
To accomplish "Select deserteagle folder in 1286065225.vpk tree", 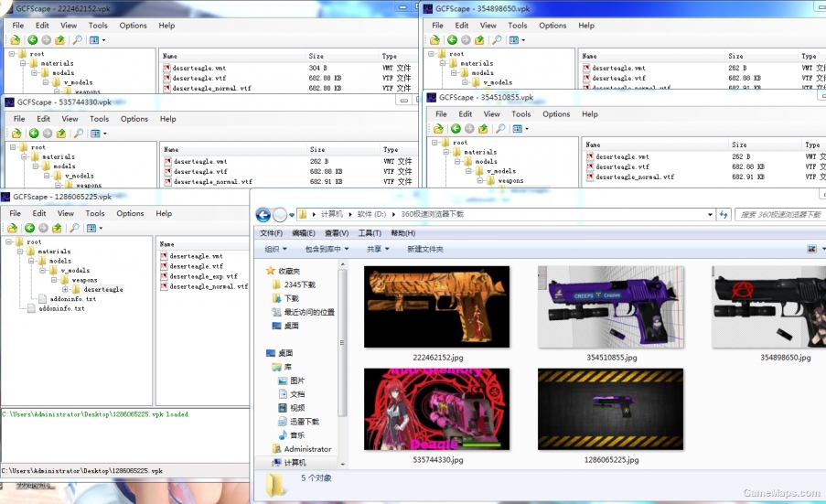I will pos(102,290).
